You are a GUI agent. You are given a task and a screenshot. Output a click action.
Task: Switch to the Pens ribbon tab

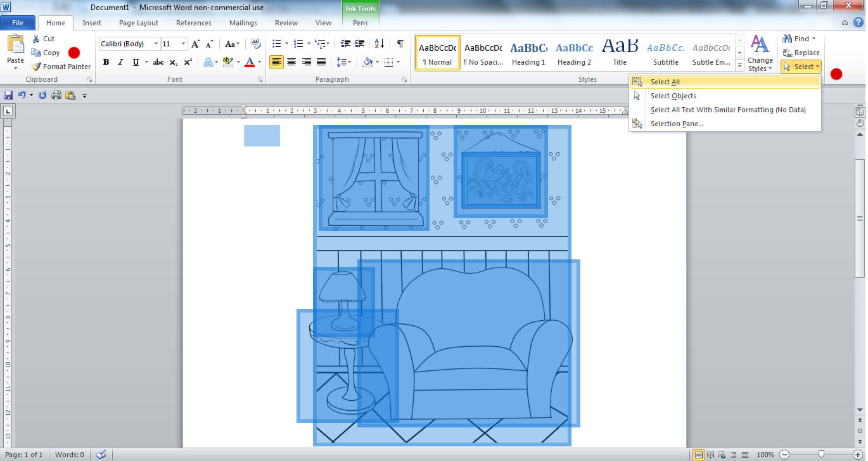tap(361, 23)
